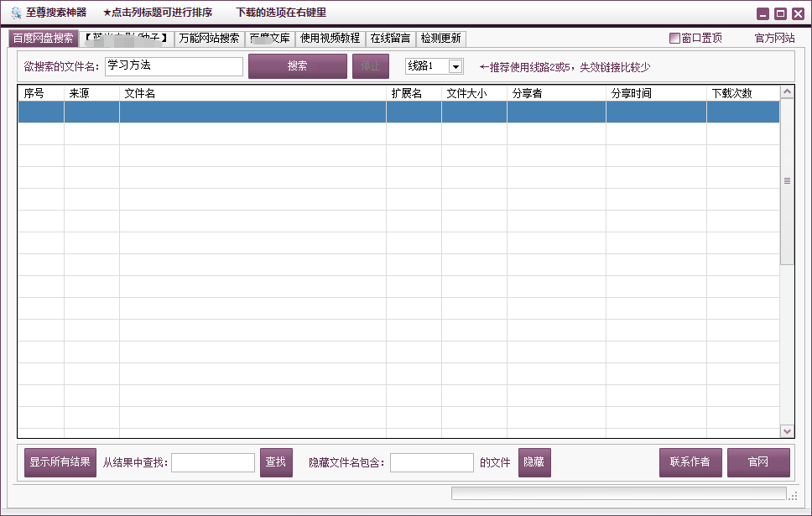Image resolution: width=812 pixels, height=516 pixels.
Task: Focus the filename search input field
Action: coord(174,66)
